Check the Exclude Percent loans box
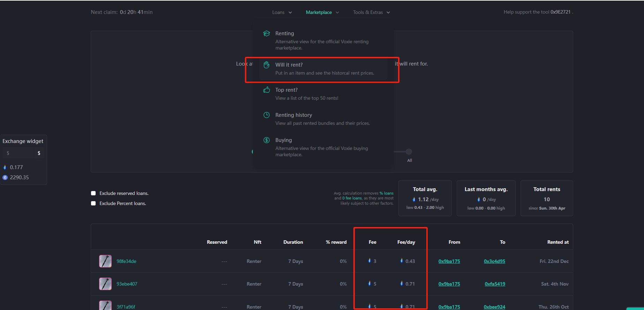The width and height of the screenshot is (644, 310). pos(93,203)
